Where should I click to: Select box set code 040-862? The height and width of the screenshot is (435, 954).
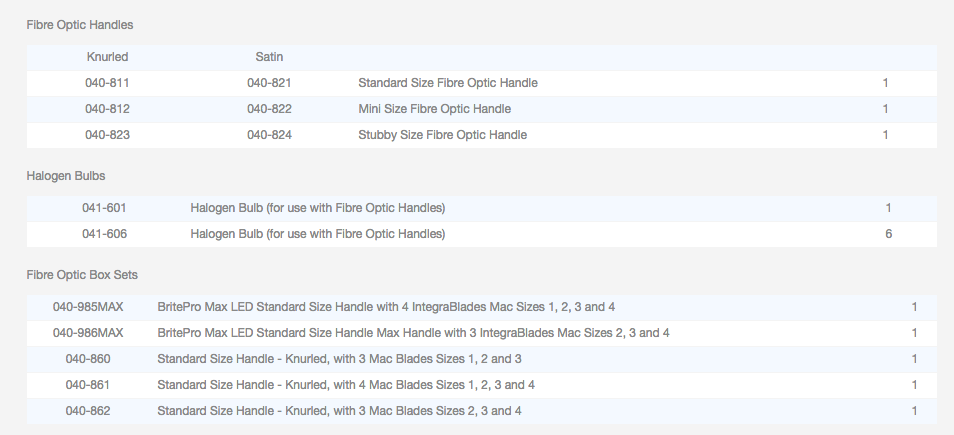coord(88,411)
